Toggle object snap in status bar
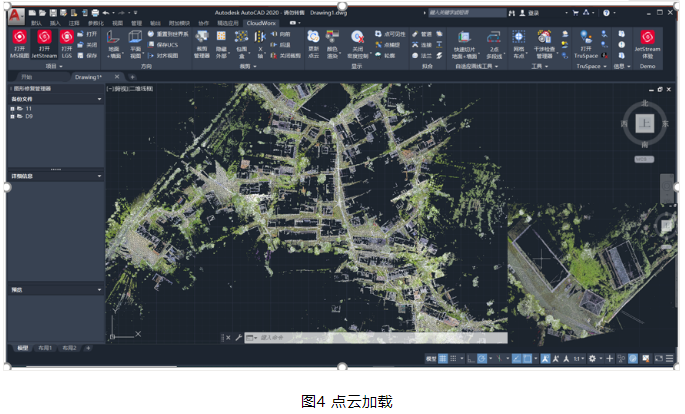 tap(528, 358)
